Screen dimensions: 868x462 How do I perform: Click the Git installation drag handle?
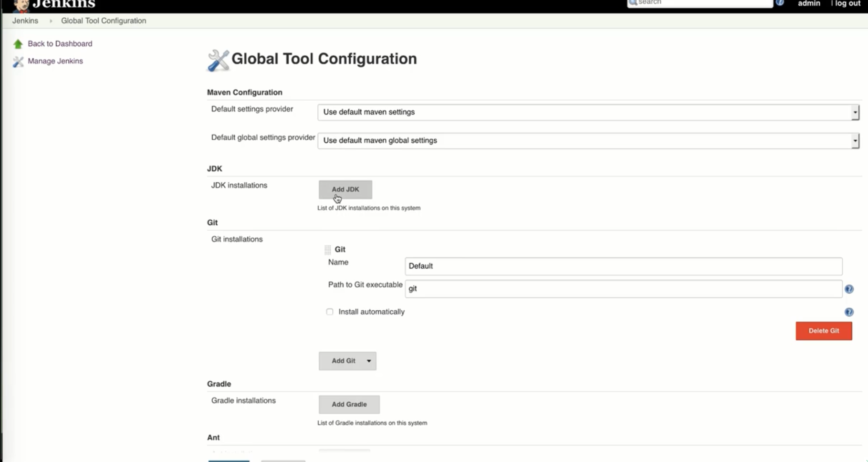click(x=327, y=250)
